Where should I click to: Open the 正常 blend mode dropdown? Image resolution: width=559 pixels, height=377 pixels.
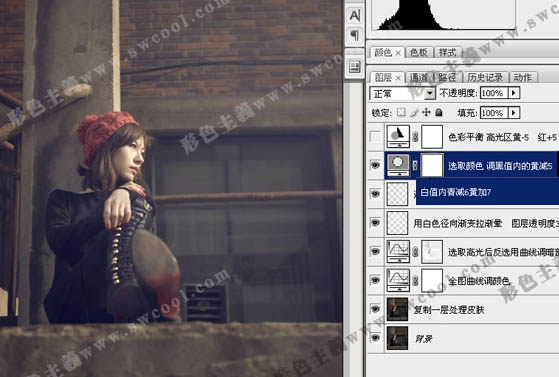coord(430,93)
